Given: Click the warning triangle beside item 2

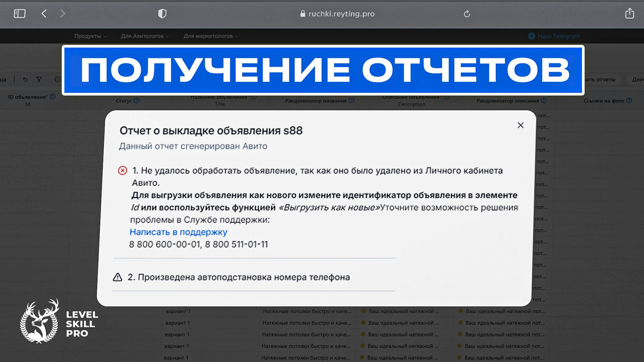Looking at the screenshot, I should click(117, 277).
